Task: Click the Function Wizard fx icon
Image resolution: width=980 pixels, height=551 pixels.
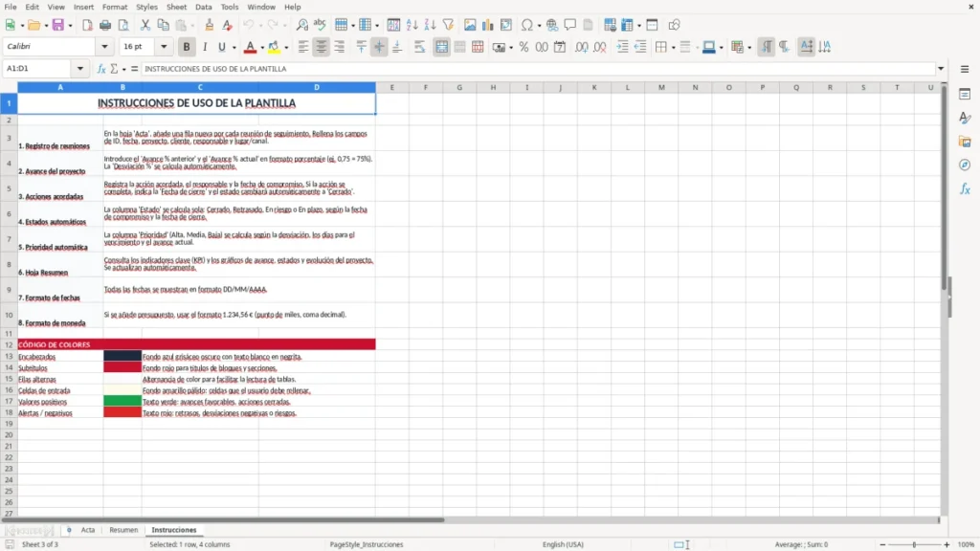Action: pyautogui.click(x=101, y=69)
